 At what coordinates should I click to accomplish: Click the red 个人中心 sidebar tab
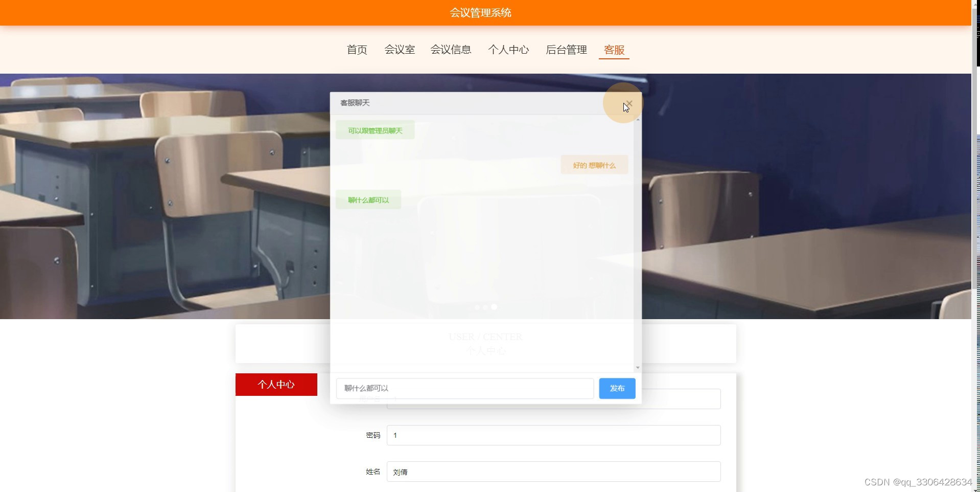276,385
